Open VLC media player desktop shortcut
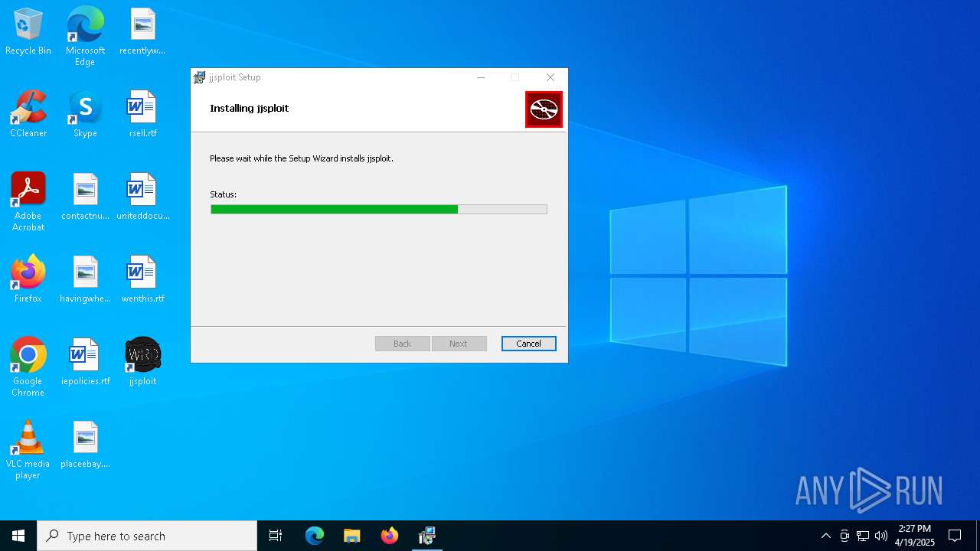Viewport: 980px width, 551px height. [x=28, y=450]
